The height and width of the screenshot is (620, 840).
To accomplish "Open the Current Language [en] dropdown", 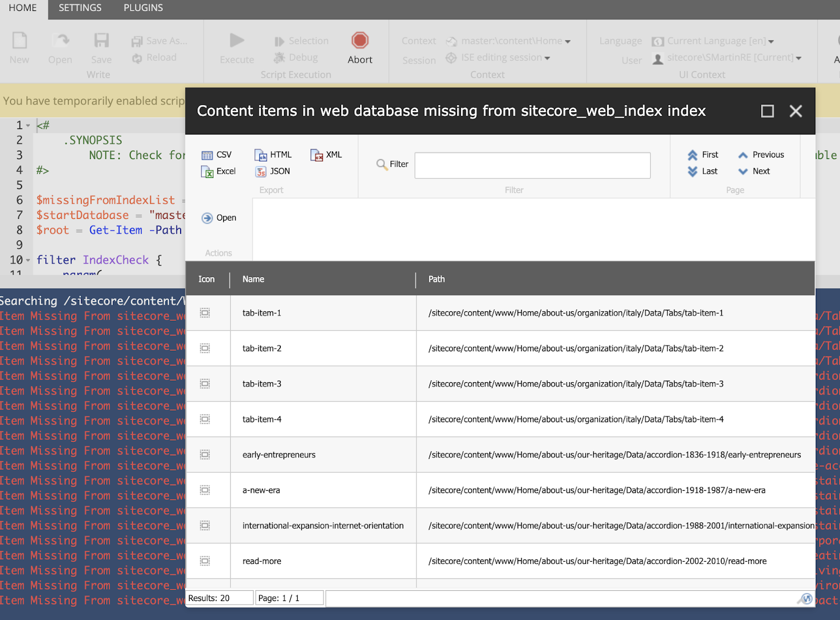I will pos(713,41).
